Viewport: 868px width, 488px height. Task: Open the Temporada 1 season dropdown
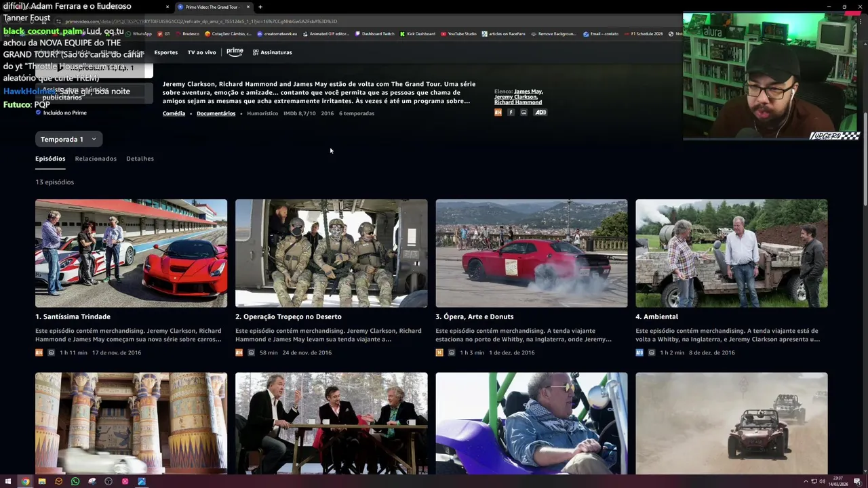68,139
